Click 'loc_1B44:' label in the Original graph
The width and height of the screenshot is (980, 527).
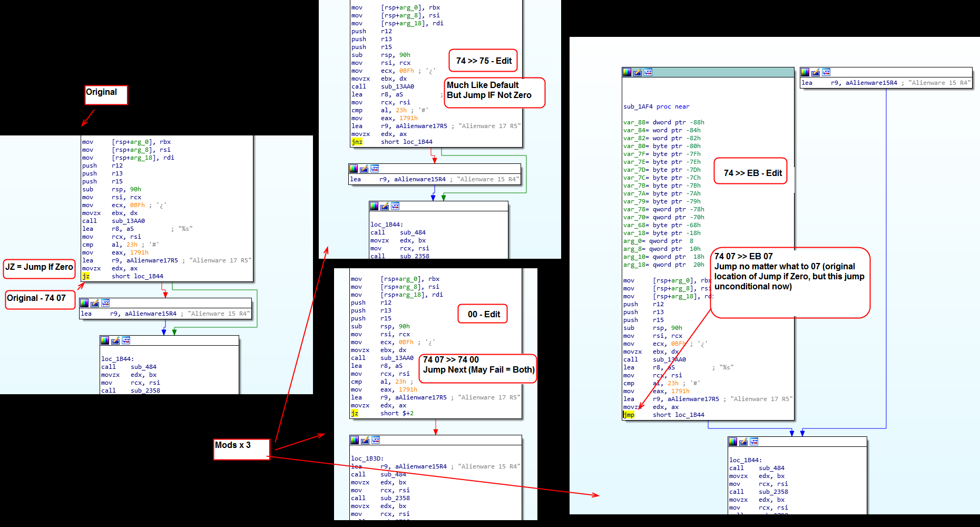(x=117, y=359)
